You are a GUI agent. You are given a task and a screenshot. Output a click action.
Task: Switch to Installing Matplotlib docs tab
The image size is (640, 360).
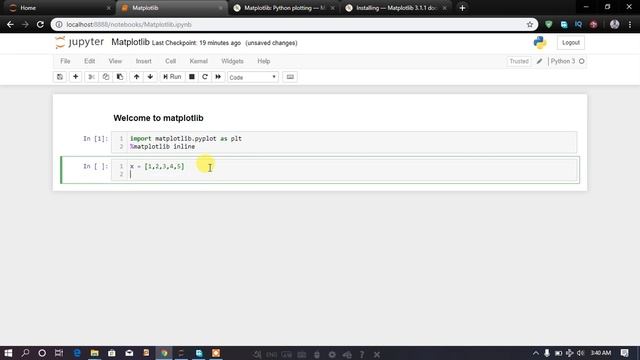395,8
